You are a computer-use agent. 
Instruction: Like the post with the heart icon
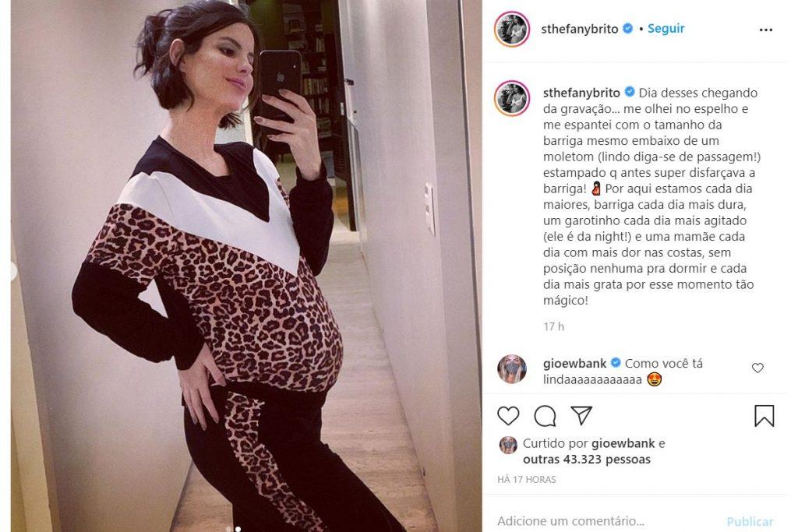508,415
